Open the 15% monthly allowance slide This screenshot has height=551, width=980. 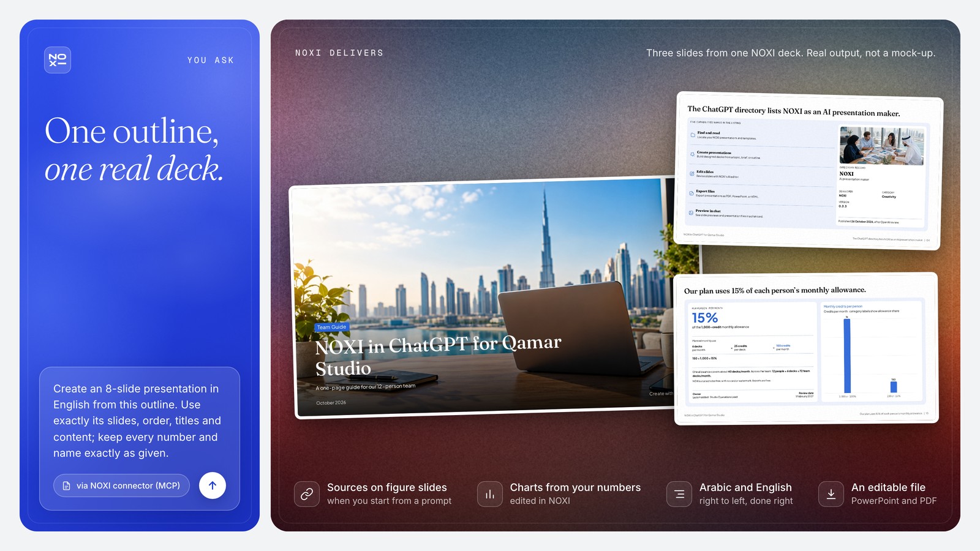coord(806,348)
